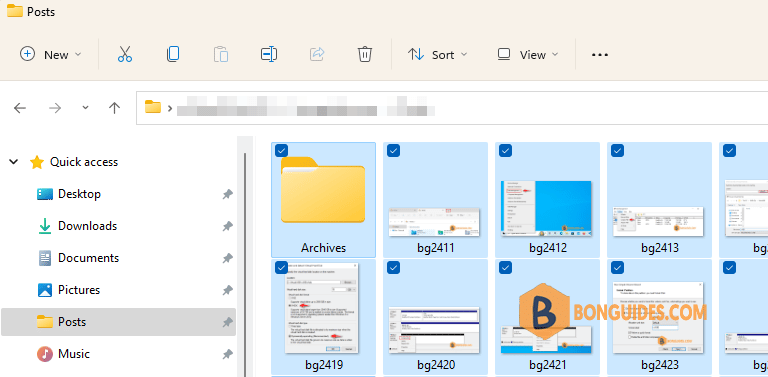768x377 pixels.
Task: Click the New plus button
Action: coord(50,54)
